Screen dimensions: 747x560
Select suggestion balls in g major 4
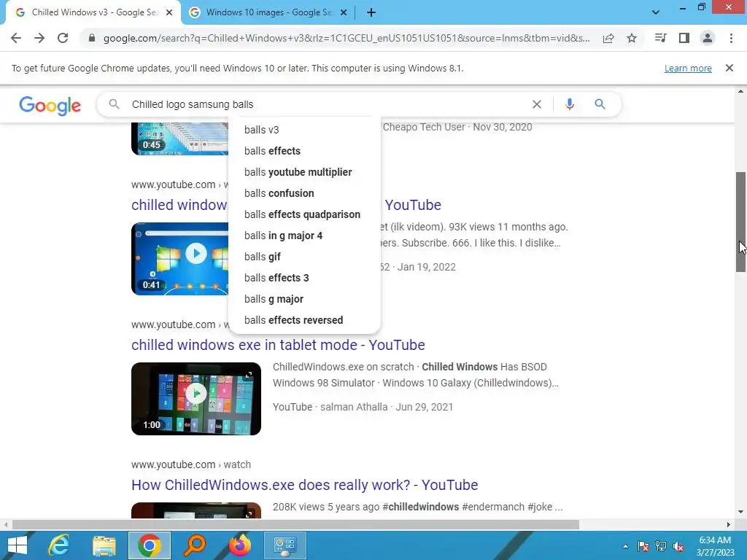[304, 236]
